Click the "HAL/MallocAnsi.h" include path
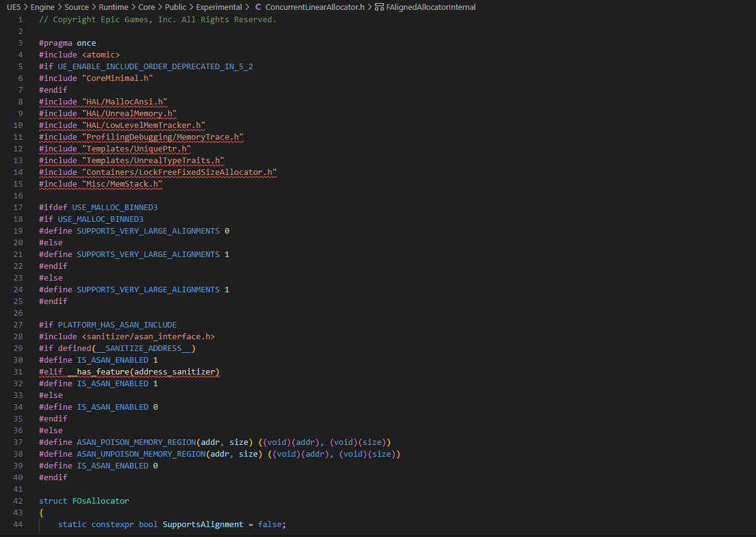Image resolution: width=756 pixels, height=537 pixels. (x=124, y=101)
